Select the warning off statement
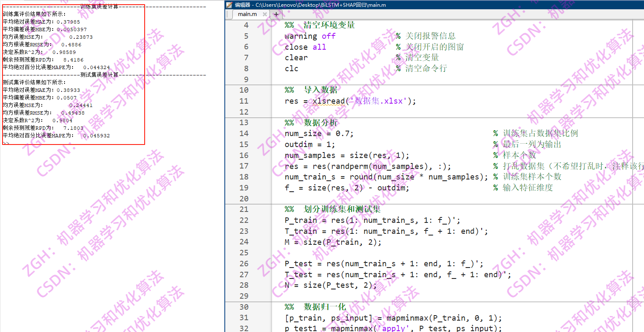The height and width of the screenshot is (332, 644). coord(310,36)
